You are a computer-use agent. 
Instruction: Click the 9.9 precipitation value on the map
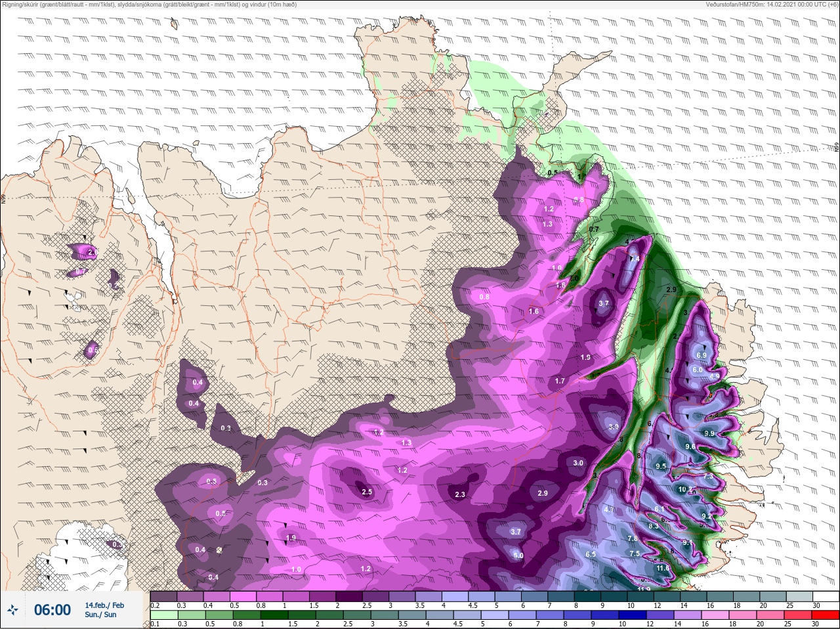pos(709,434)
